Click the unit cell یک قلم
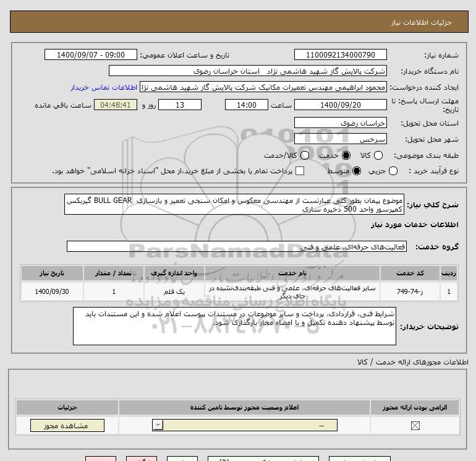The height and width of the screenshot is (461, 476). click(174, 291)
